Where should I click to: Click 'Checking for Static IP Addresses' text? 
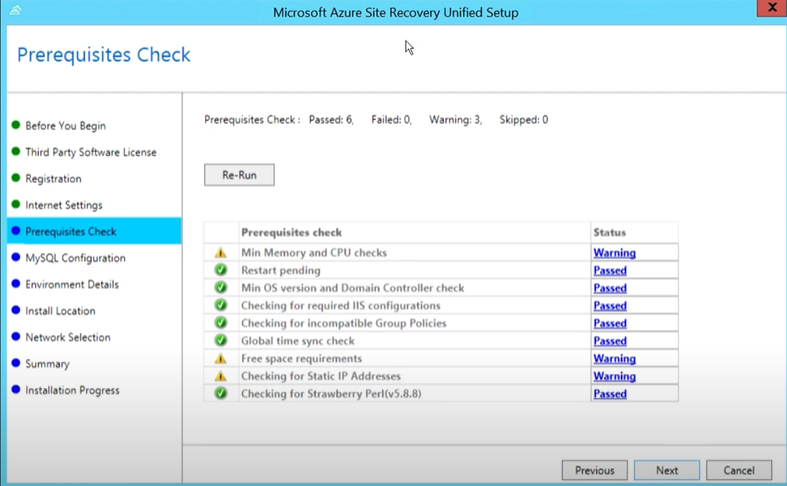321,376
